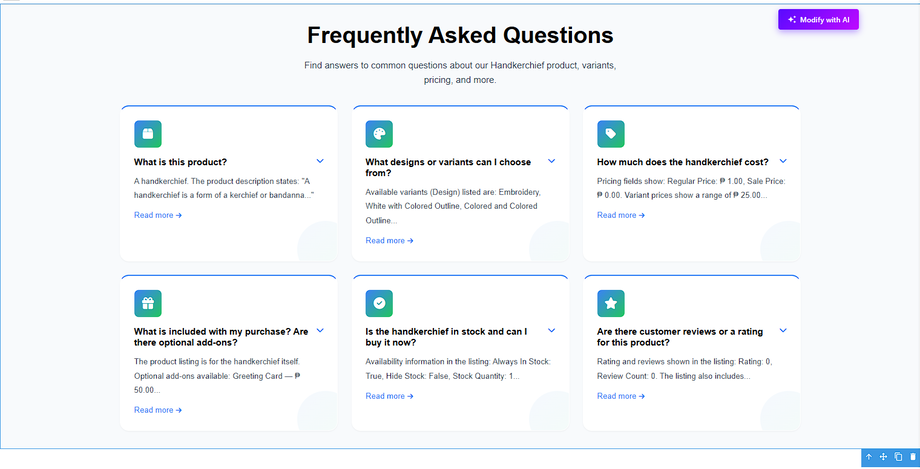Click the checkmark circle icon on the stock card
This screenshot has width=920, height=469.
379,303
